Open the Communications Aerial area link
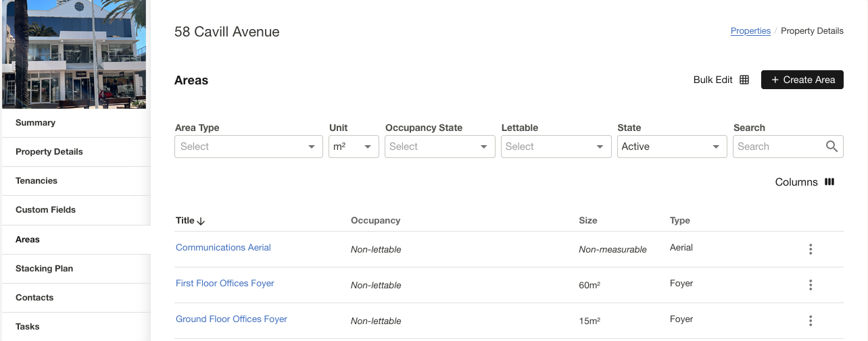This screenshot has height=341, width=868. (x=223, y=248)
